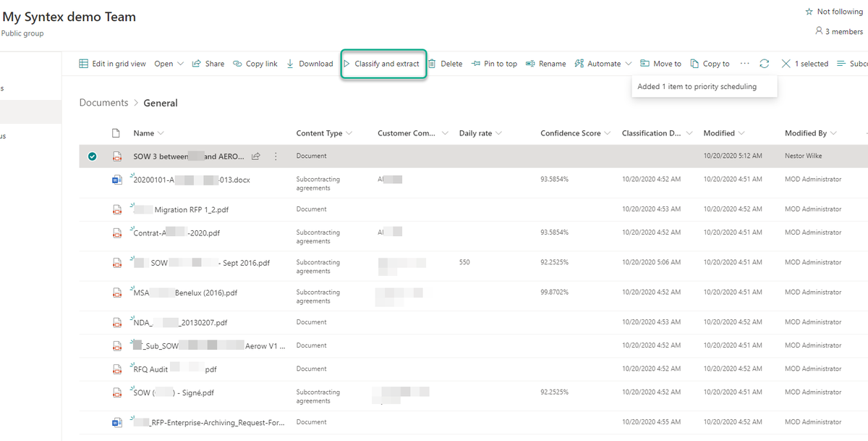868x441 pixels.
Task: Open the 20200101 docx file
Action: (192, 180)
